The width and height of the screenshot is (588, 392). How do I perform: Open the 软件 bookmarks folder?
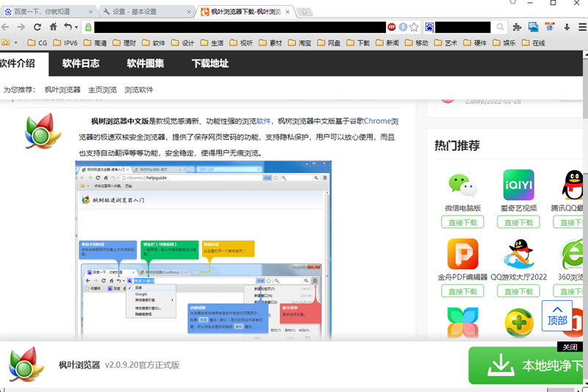(154, 43)
